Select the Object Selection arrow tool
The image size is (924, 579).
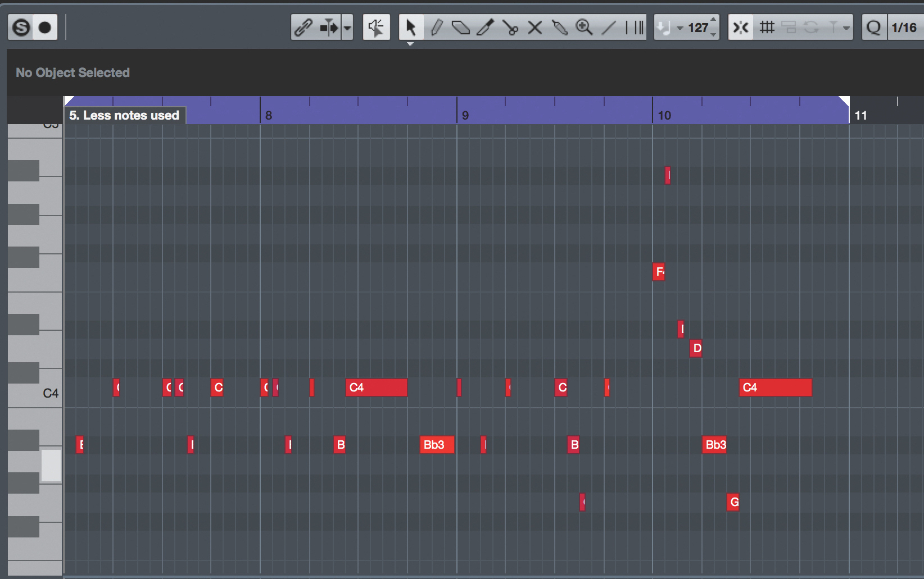[x=411, y=27]
